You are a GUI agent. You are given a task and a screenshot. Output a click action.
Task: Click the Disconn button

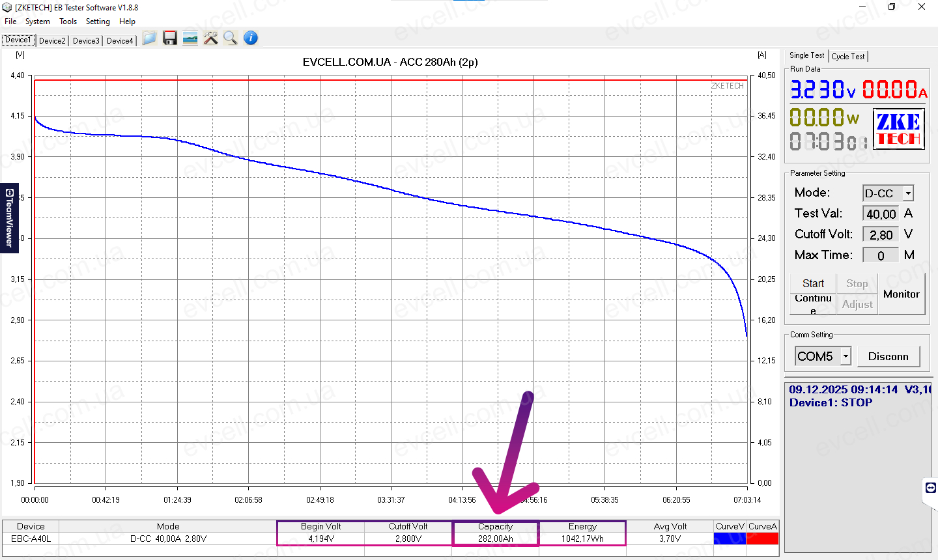point(888,356)
